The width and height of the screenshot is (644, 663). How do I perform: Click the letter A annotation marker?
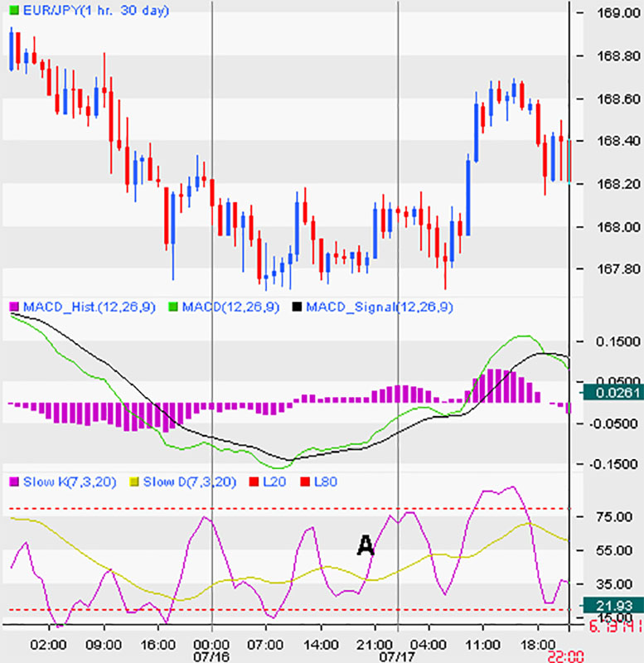(x=366, y=545)
